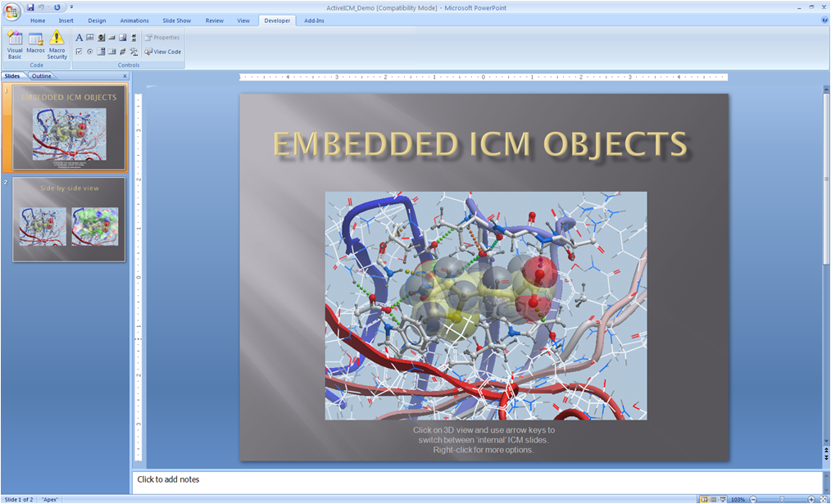Switch to the Outline pane tab
Image resolution: width=831 pixels, height=504 pixels.
tap(41, 75)
